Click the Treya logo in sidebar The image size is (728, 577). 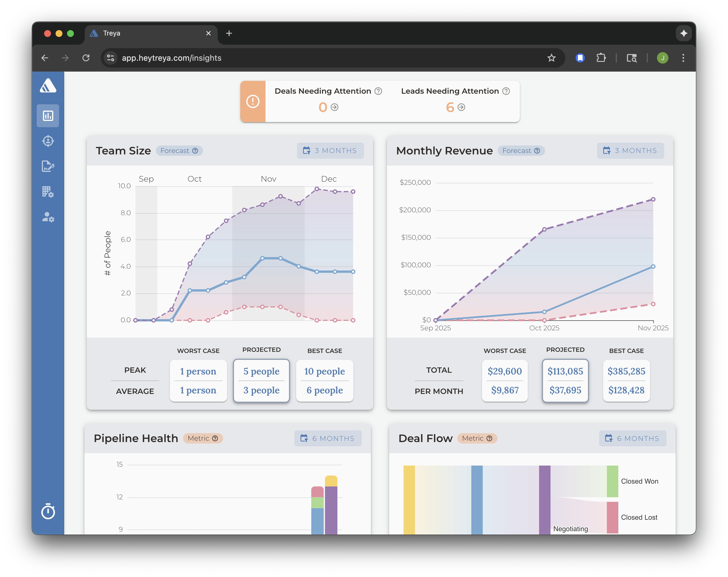pyautogui.click(x=48, y=85)
